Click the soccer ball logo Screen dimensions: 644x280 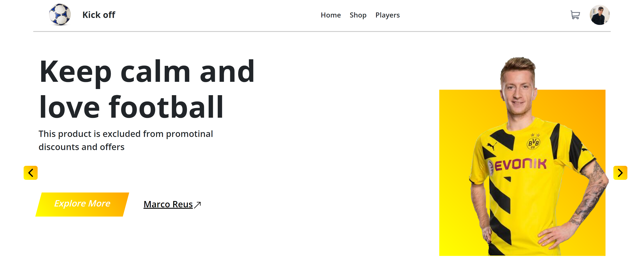point(60,15)
